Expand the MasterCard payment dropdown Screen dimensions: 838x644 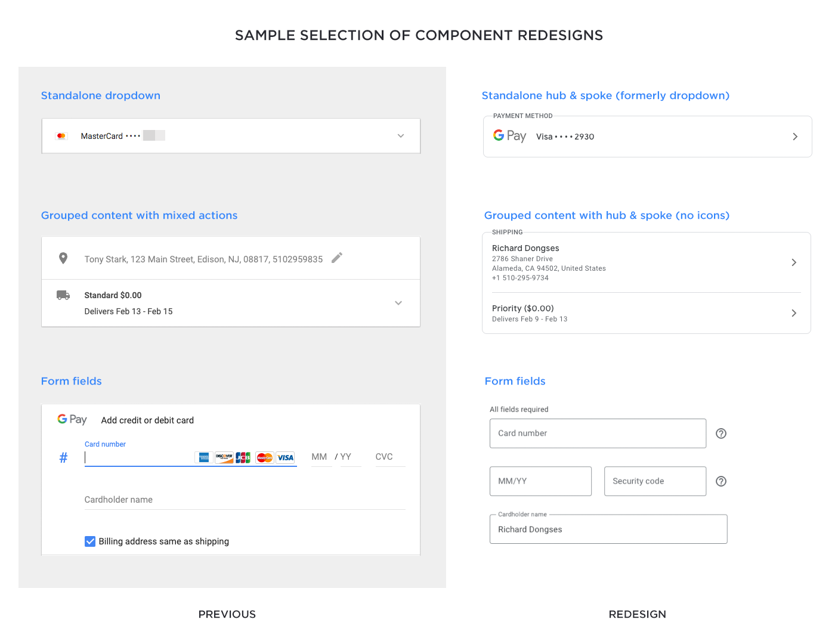pos(401,136)
